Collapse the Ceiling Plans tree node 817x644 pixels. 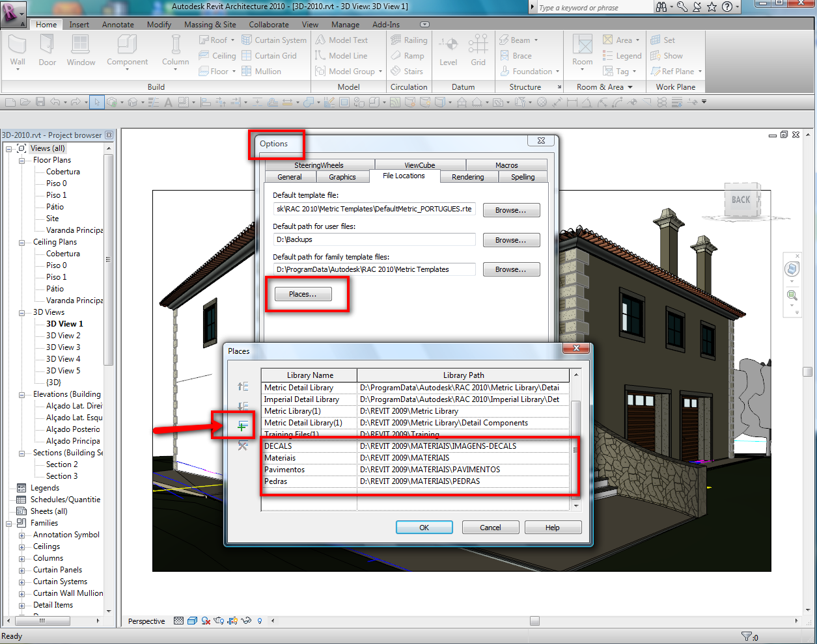click(21, 242)
